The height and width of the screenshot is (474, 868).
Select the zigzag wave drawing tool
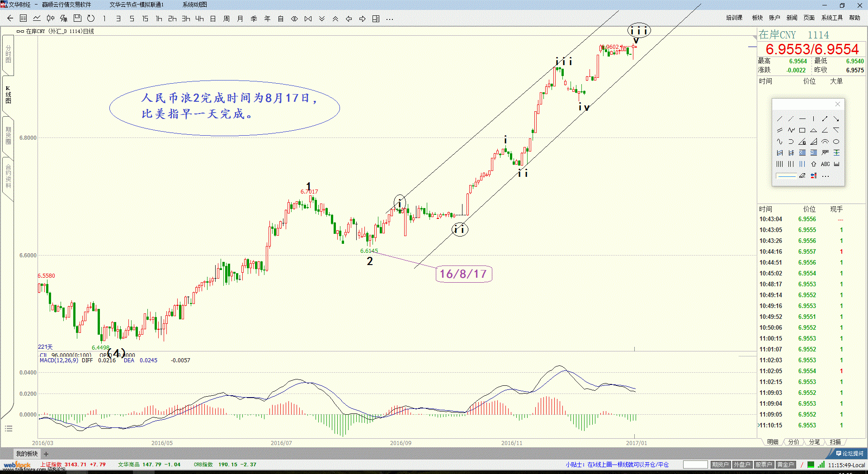click(x=791, y=130)
